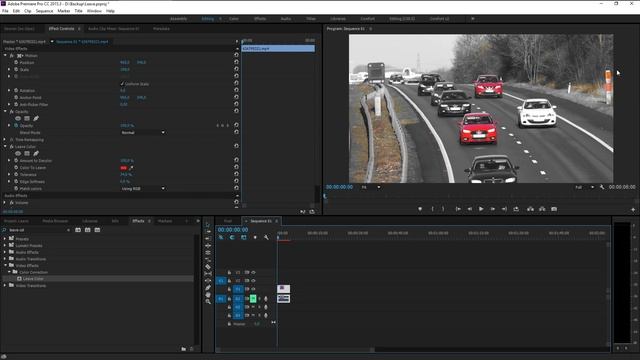The image size is (640, 360).
Task: Open the red Color To Leave swatch
Action: tap(124, 168)
